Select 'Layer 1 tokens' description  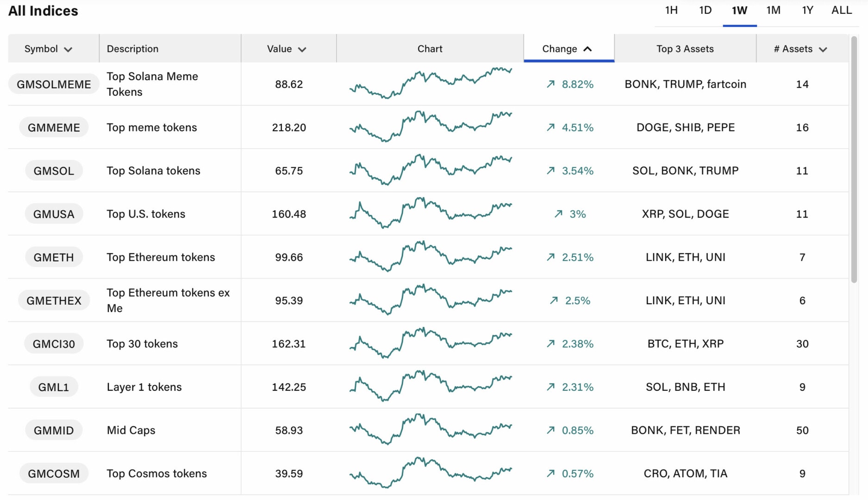tap(144, 387)
